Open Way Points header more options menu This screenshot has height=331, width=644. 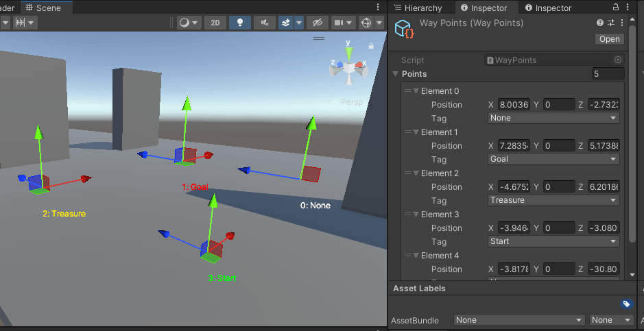(x=622, y=23)
